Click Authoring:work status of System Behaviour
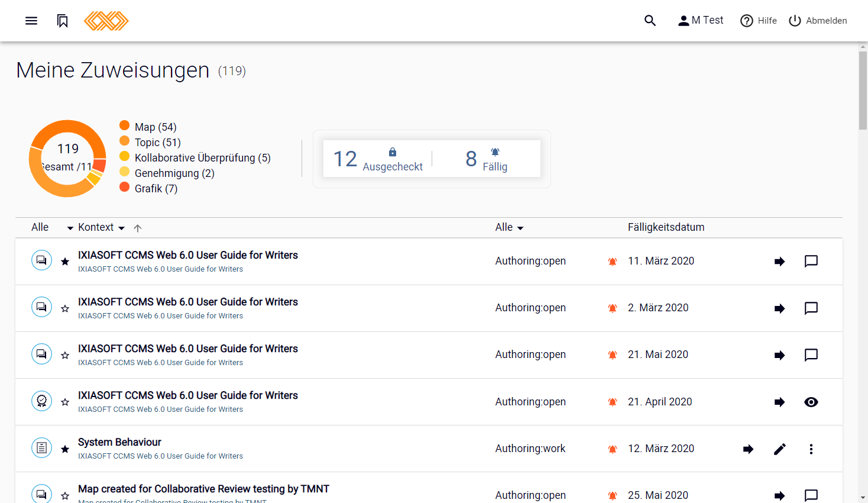Screen dimensions: 868x503 point(530,449)
